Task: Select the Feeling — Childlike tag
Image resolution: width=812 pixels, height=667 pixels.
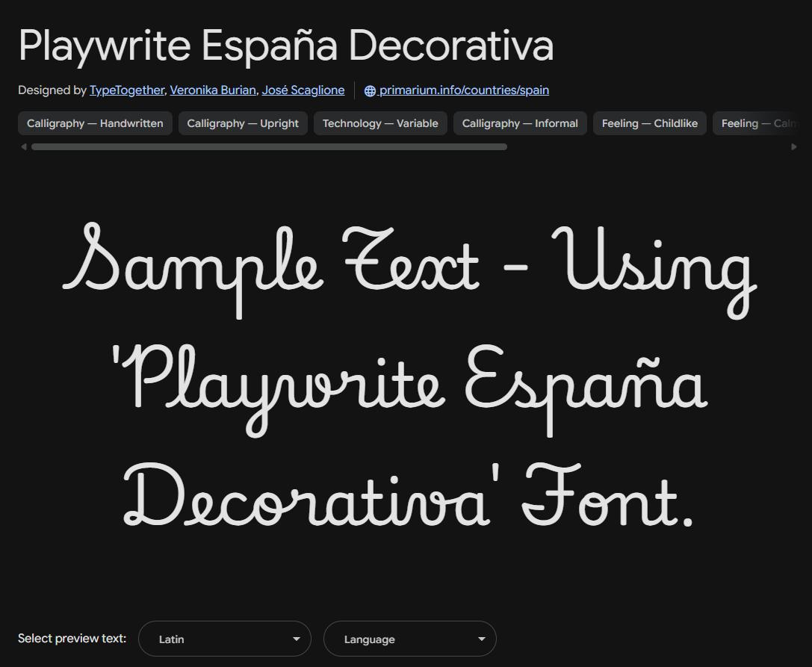Action: [650, 123]
